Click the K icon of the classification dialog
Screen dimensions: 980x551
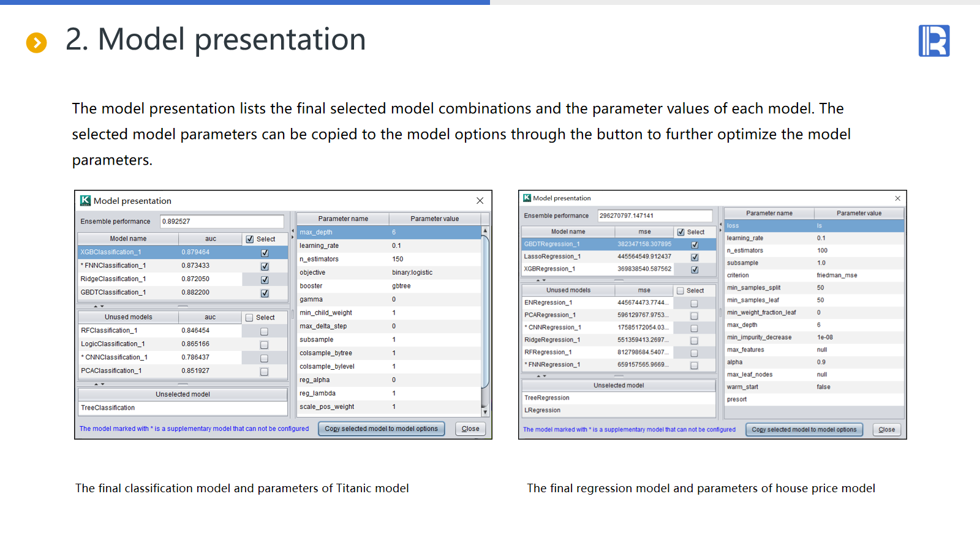coord(85,200)
